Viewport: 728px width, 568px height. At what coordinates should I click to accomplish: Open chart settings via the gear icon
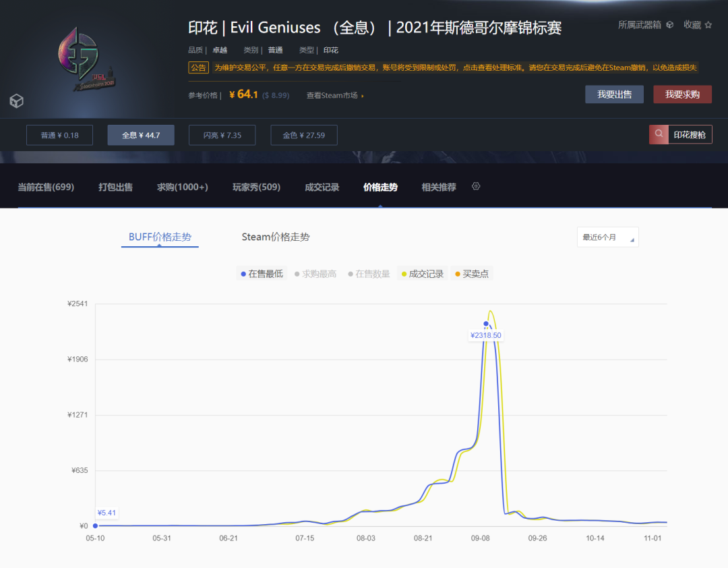tap(476, 186)
